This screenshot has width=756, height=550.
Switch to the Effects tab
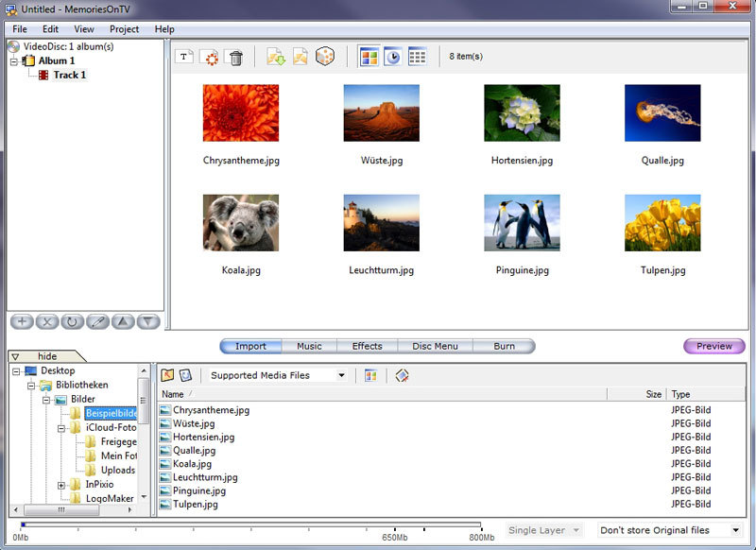[x=367, y=346]
